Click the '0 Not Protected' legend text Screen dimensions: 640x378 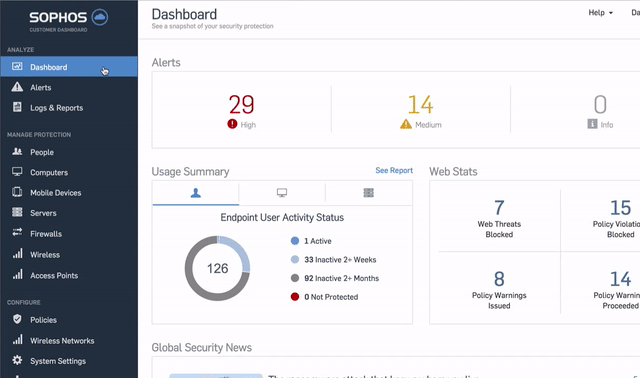[x=331, y=297]
